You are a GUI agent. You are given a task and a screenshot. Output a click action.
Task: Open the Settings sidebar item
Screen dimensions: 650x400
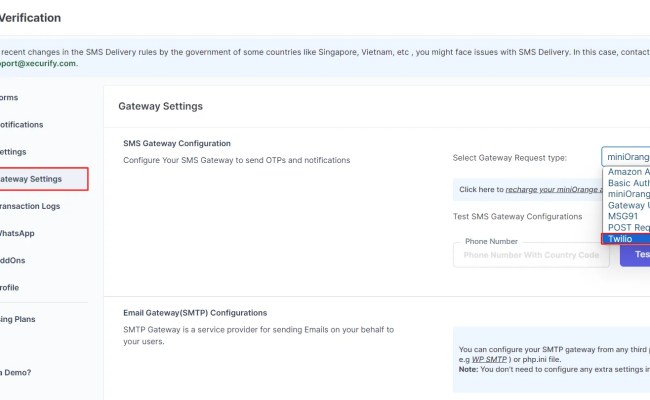(x=13, y=152)
